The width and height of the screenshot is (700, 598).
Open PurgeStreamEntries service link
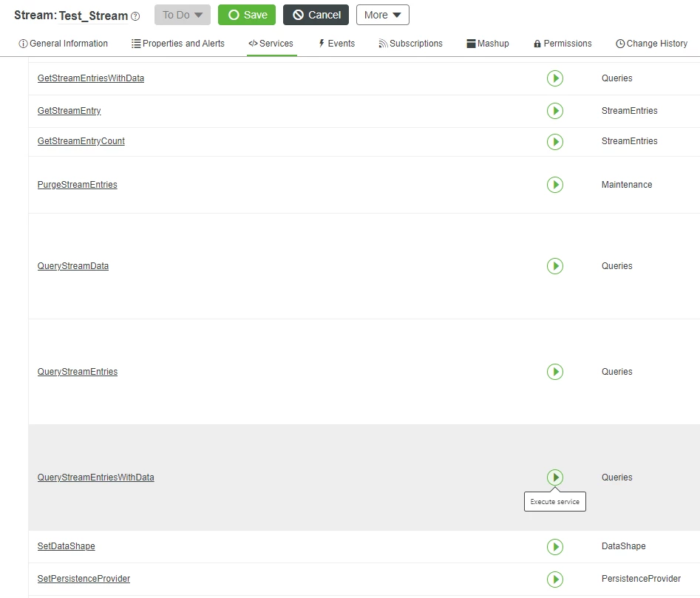[x=77, y=185]
